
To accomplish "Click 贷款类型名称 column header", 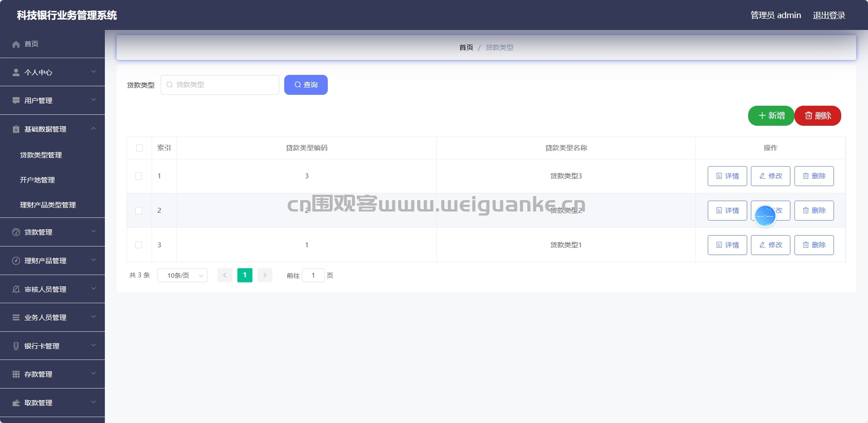I will click(566, 148).
